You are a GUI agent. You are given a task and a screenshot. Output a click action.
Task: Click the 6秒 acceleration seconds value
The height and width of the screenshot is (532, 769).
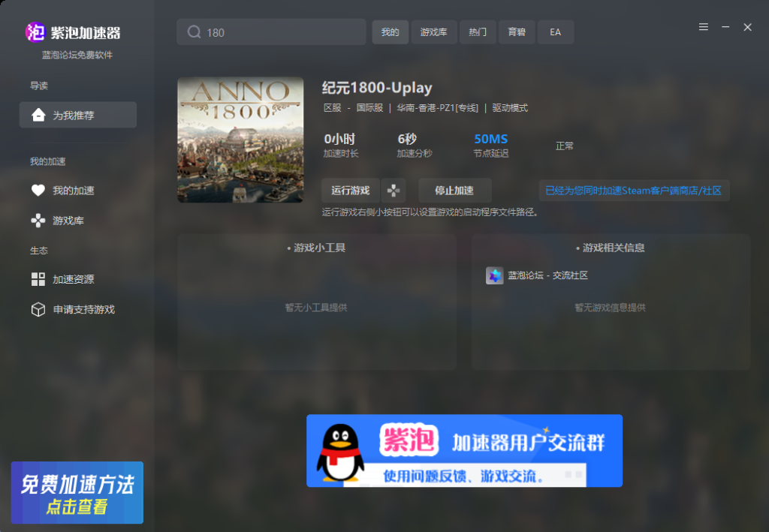point(407,139)
